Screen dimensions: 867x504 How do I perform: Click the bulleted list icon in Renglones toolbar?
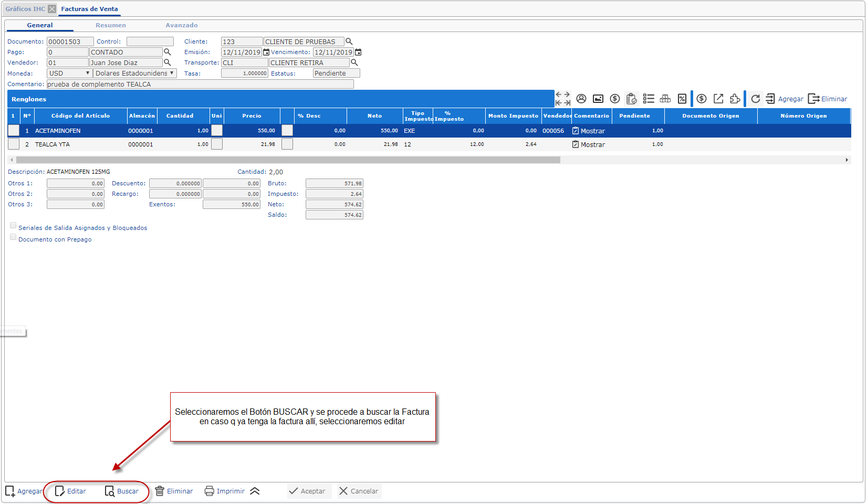point(649,99)
